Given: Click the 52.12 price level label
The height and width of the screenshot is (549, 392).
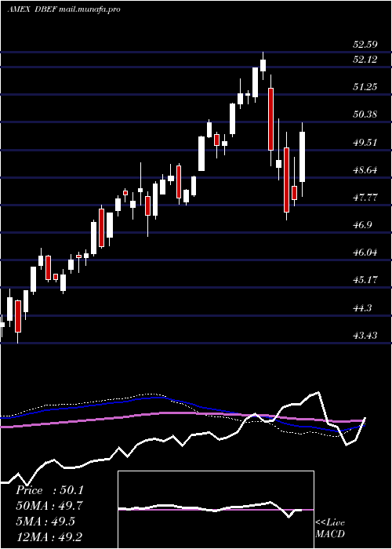Looking at the screenshot, I should 365,60.
